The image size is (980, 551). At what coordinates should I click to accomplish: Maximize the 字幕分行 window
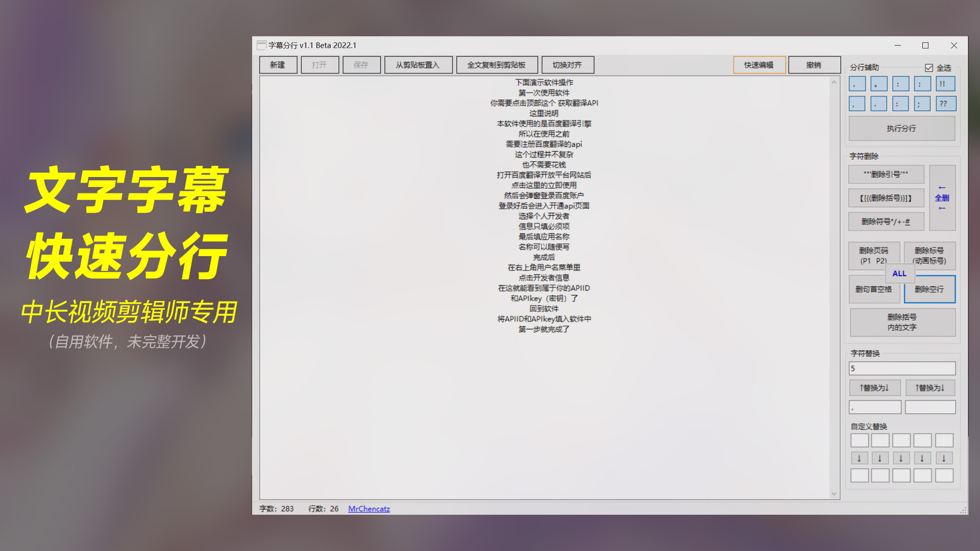925,45
